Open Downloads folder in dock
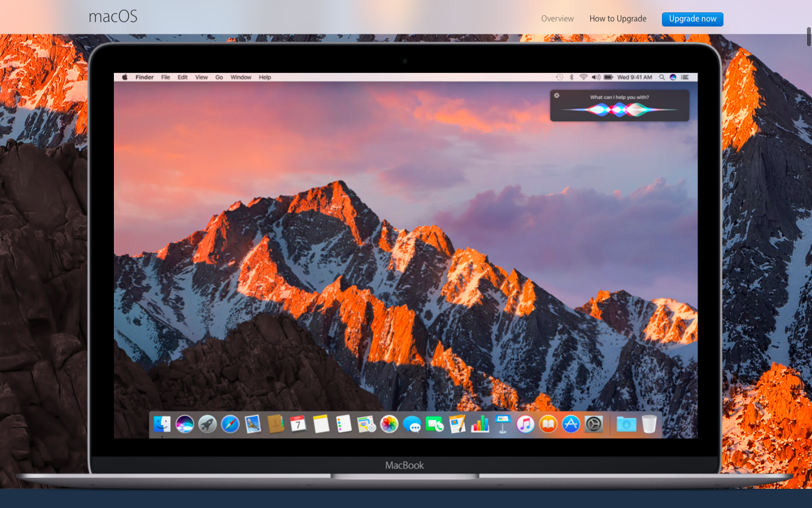812x508 pixels. coord(626,424)
